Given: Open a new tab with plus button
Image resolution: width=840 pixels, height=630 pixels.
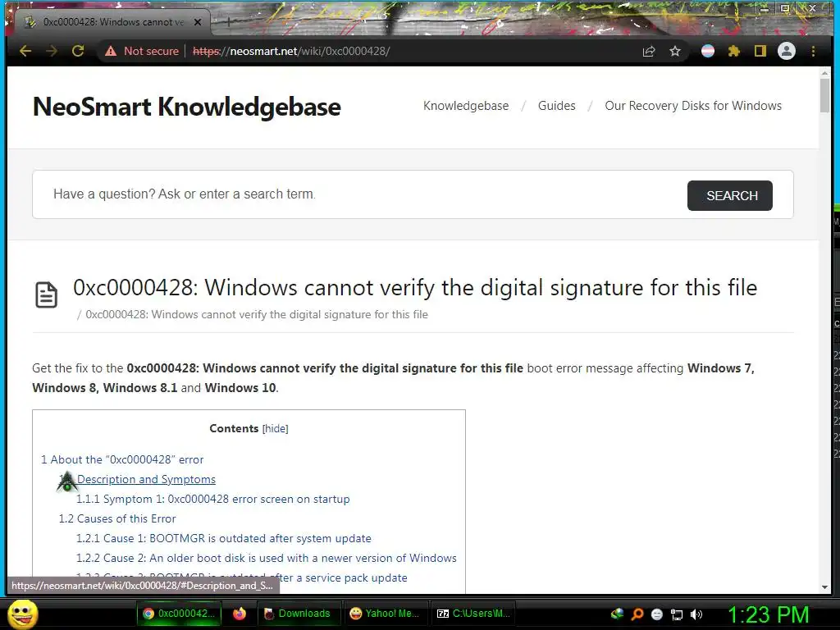Looking at the screenshot, I should coord(228,22).
